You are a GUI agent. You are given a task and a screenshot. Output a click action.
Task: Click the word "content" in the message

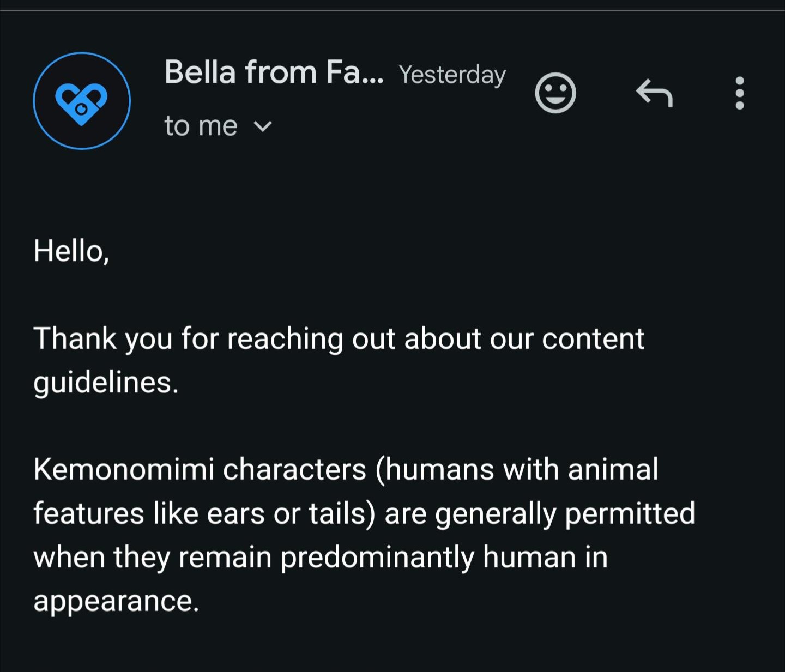point(593,338)
